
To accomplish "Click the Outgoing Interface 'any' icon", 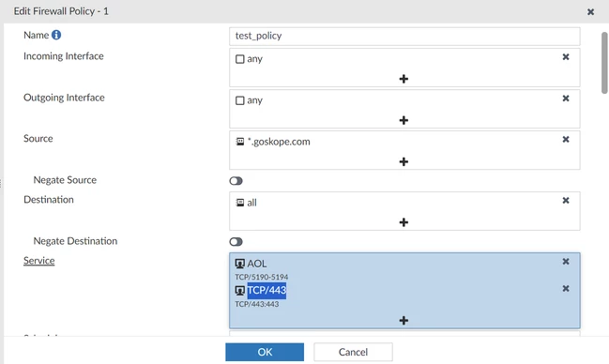I will [x=240, y=100].
